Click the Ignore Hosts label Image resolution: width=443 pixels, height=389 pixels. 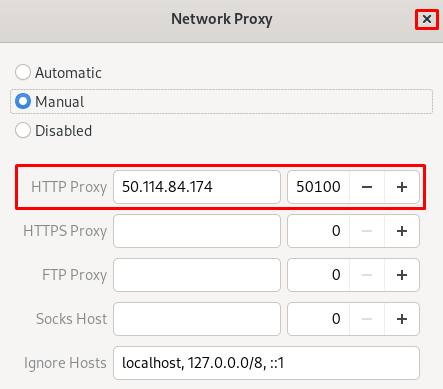[65, 363]
